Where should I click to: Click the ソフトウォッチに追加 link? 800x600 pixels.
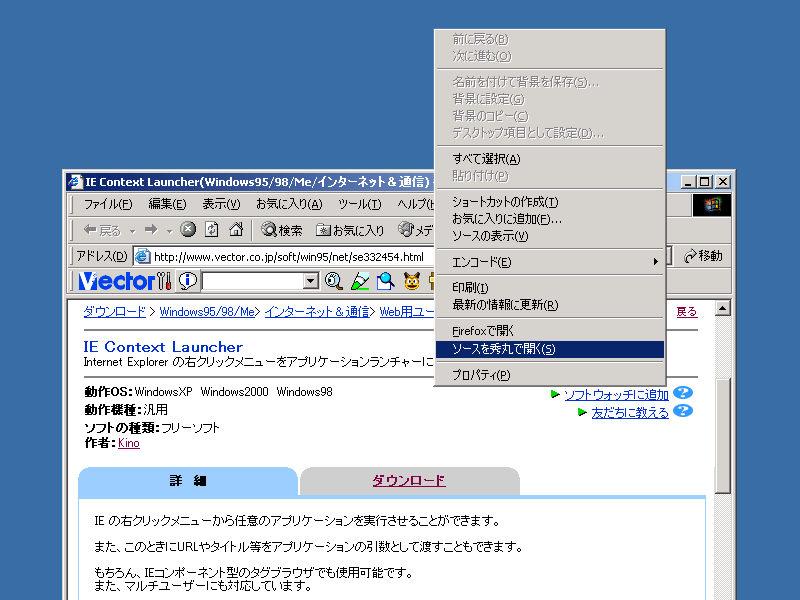[616, 394]
